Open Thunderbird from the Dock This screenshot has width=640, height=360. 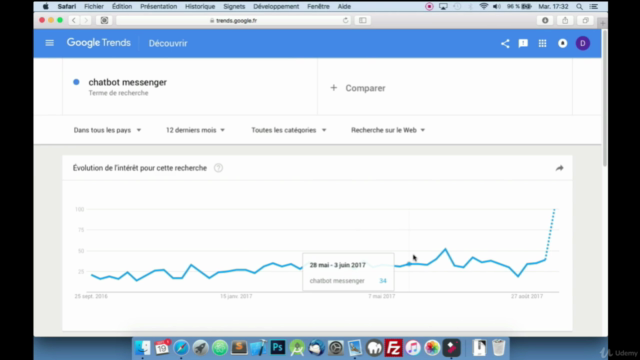point(316,348)
